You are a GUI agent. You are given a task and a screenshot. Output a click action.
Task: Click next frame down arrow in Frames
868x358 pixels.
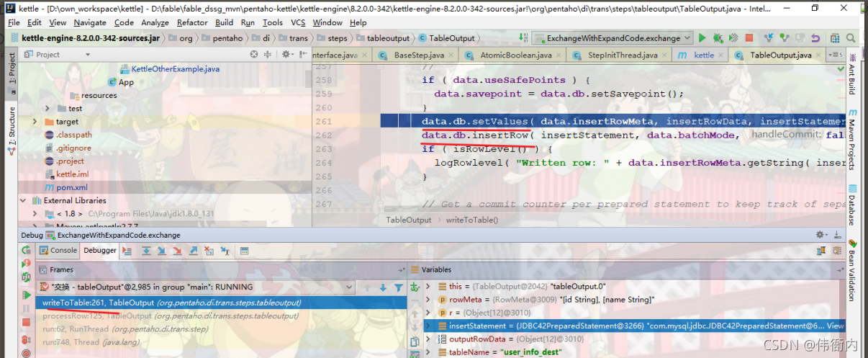pos(381,287)
